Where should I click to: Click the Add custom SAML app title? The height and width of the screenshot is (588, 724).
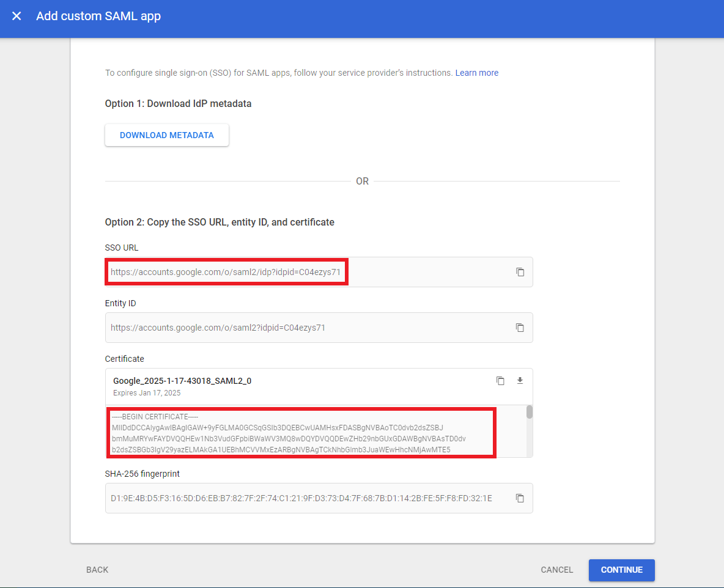[98, 17]
